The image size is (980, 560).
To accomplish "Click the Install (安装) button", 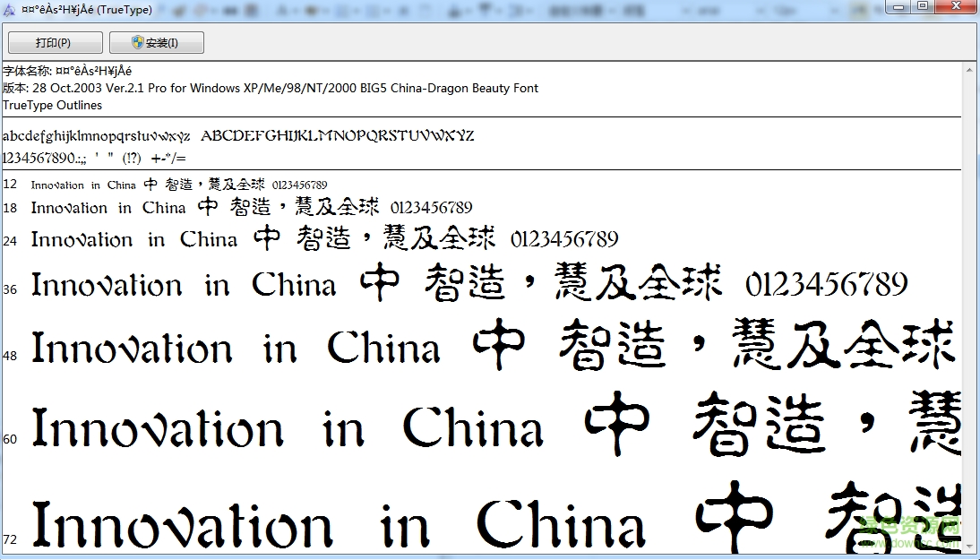I will (x=156, y=42).
